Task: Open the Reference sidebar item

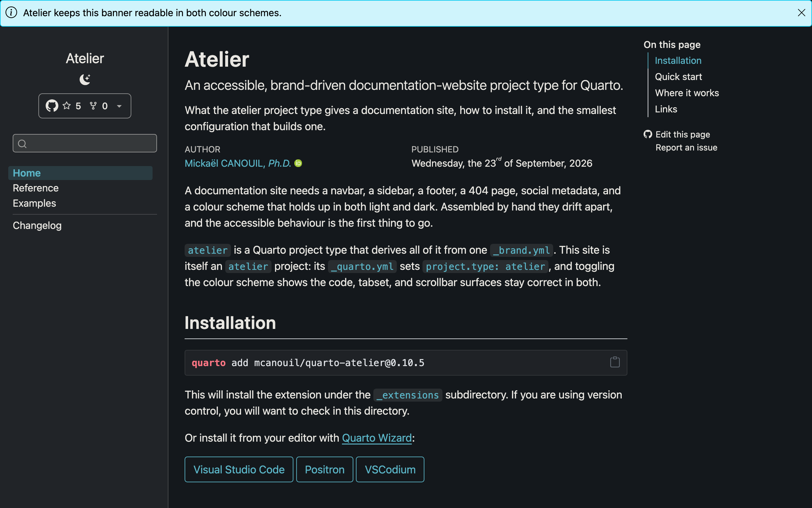Action: click(36, 188)
